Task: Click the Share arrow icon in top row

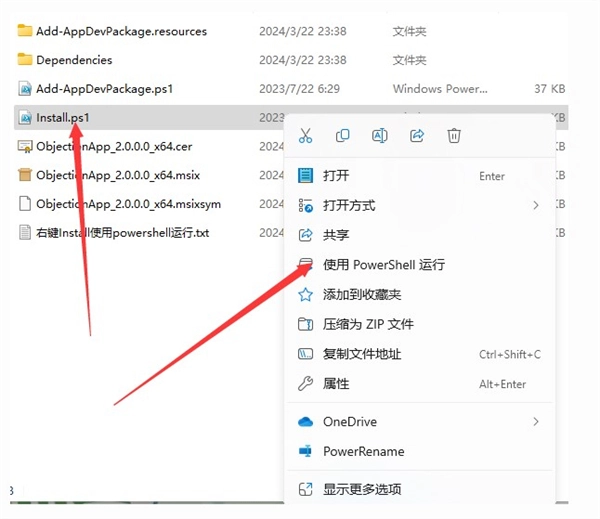Action: tap(417, 136)
